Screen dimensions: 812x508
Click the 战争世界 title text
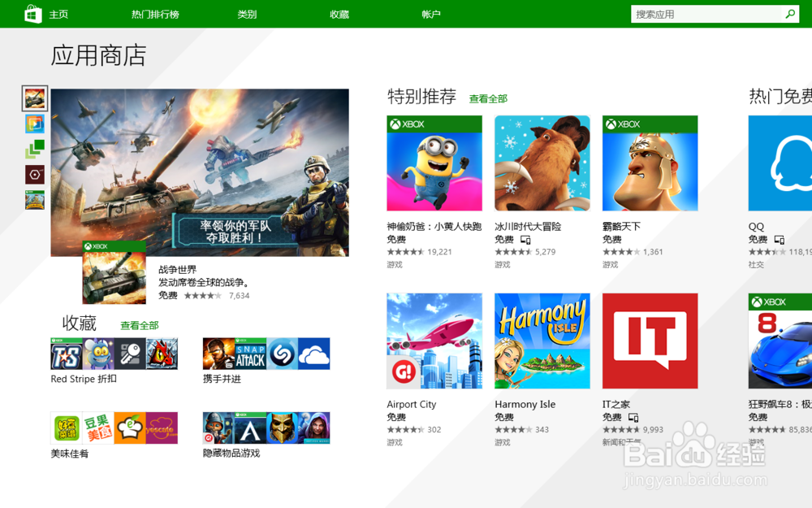178,270
